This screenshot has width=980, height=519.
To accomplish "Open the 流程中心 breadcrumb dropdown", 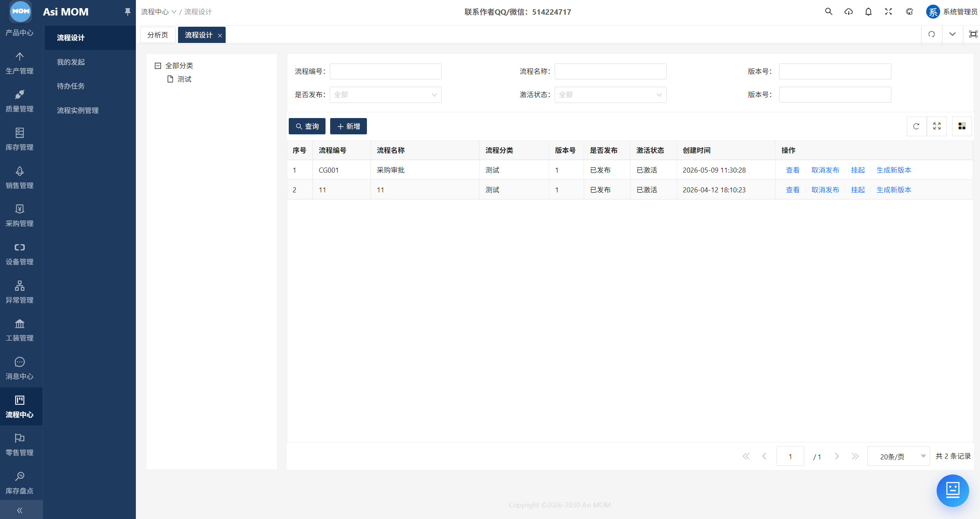I will pos(159,12).
